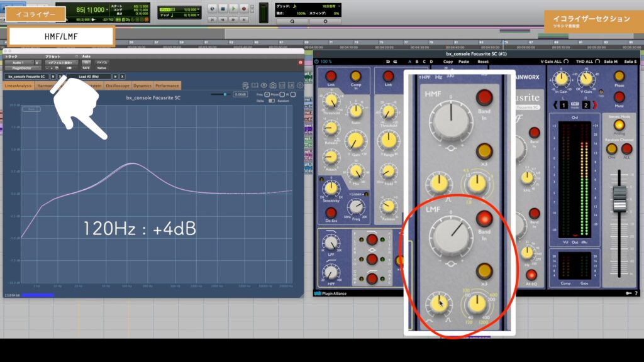Click the compressor Threshold knob

click(331, 101)
